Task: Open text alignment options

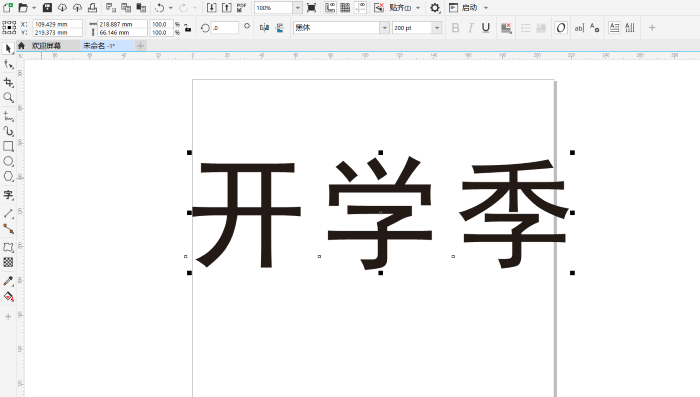Action: tap(505, 28)
